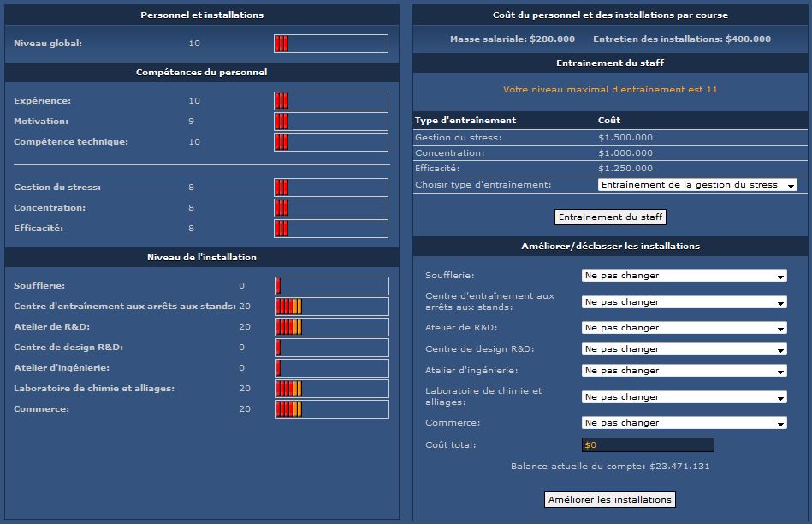The width and height of the screenshot is (812, 524).
Task: Click the Soufflerie facility level bar
Action: [x=332, y=286]
